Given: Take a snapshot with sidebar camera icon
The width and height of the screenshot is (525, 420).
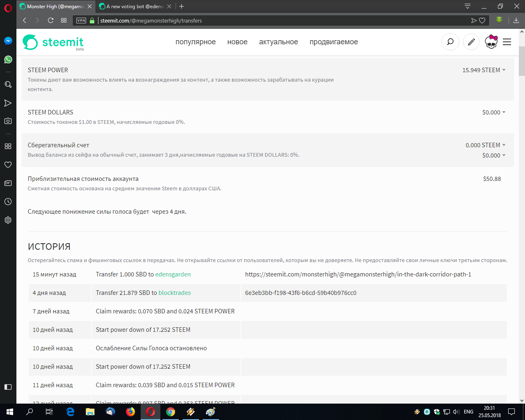Looking at the screenshot, I should (8, 121).
